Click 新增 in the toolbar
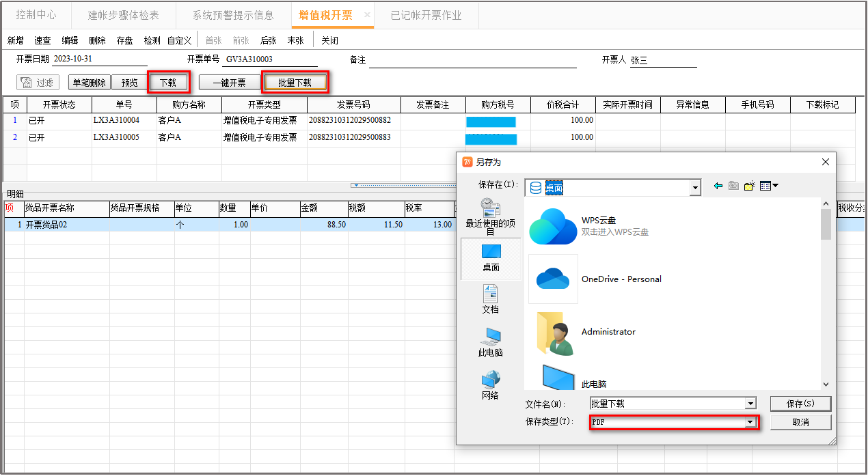This screenshot has height=476, width=868. coord(16,40)
